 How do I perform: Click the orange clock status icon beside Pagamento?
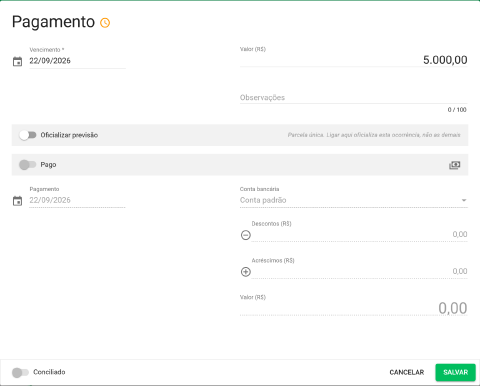coord(105,23)
